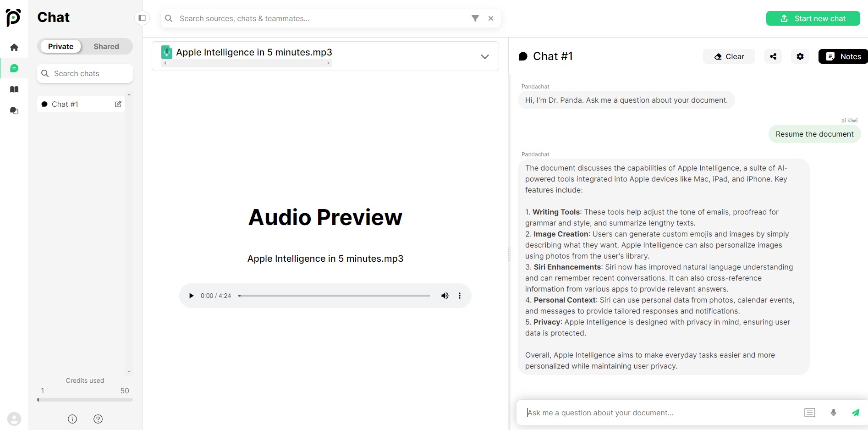Open the conversations bubbles sidebar icon
The width and height of the screenshot is (868, 430).
(14, 110)
